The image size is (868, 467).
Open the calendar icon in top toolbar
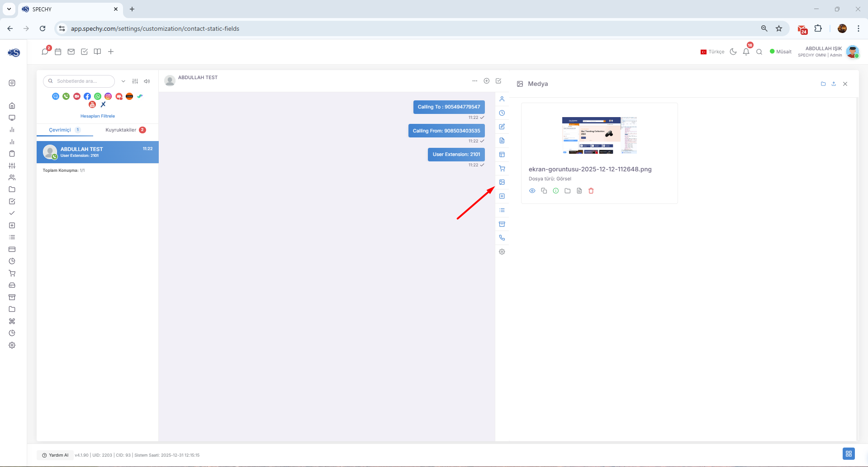58,52
